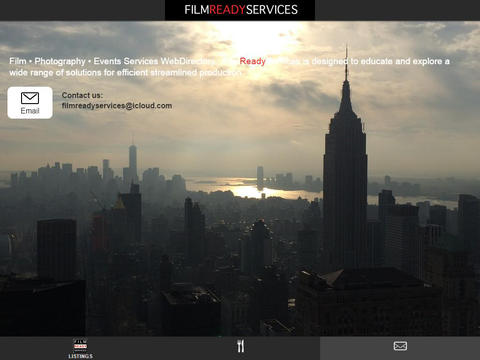Click the envelope icon inside Email button

(30, 98)
